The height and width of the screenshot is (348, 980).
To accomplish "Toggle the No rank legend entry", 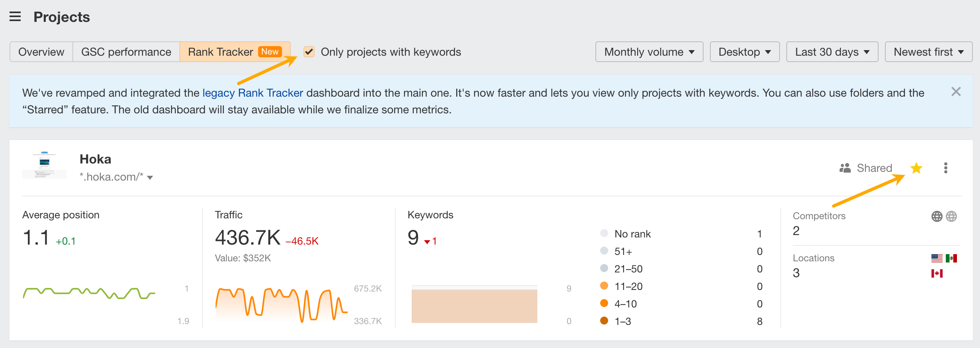I will tap(604, 233).
